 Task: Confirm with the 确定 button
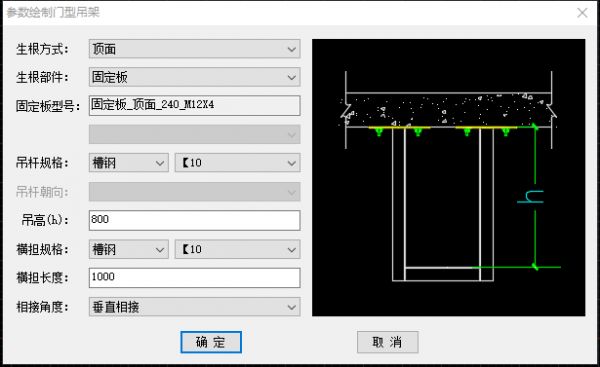pos(211,342)
